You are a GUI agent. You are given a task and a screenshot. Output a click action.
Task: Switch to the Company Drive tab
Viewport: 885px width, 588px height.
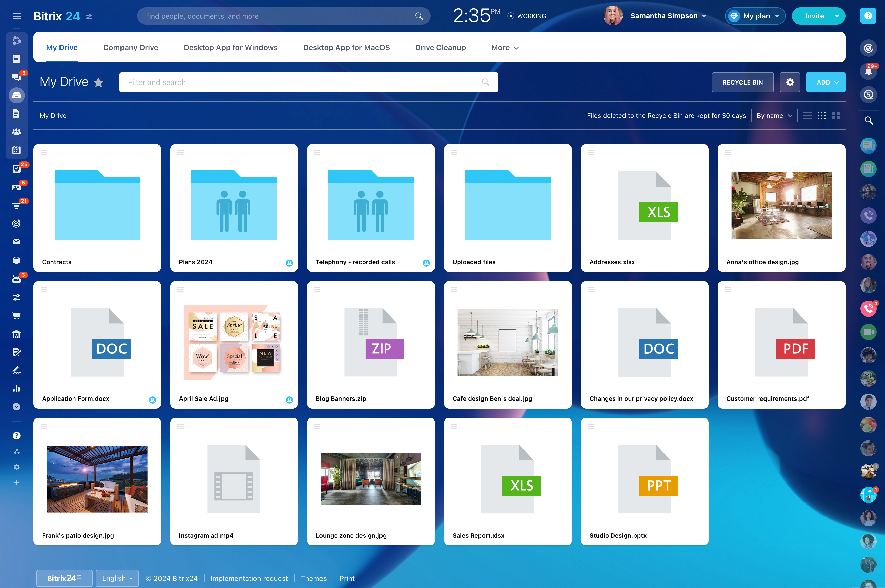pyautogui.click(x=131, y=48)
